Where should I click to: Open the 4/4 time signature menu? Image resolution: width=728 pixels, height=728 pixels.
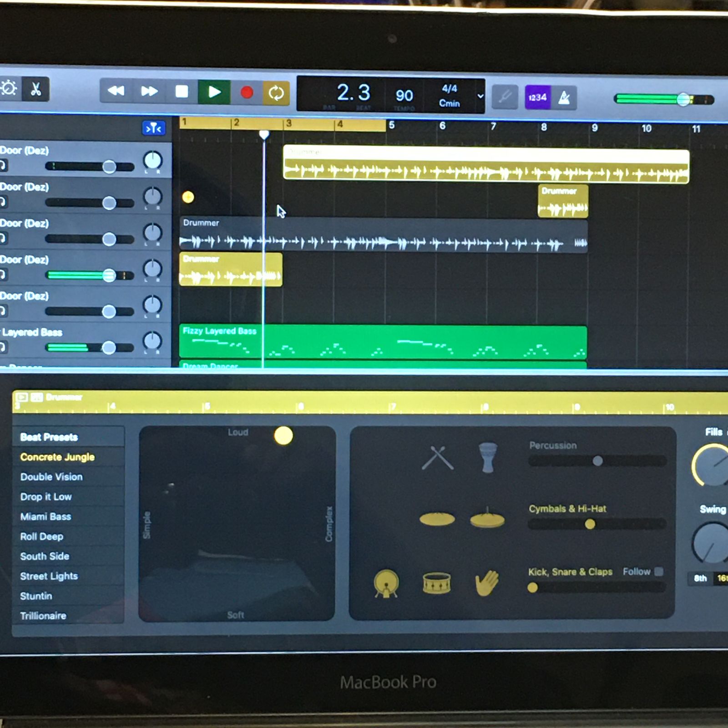tap(449, 89)
